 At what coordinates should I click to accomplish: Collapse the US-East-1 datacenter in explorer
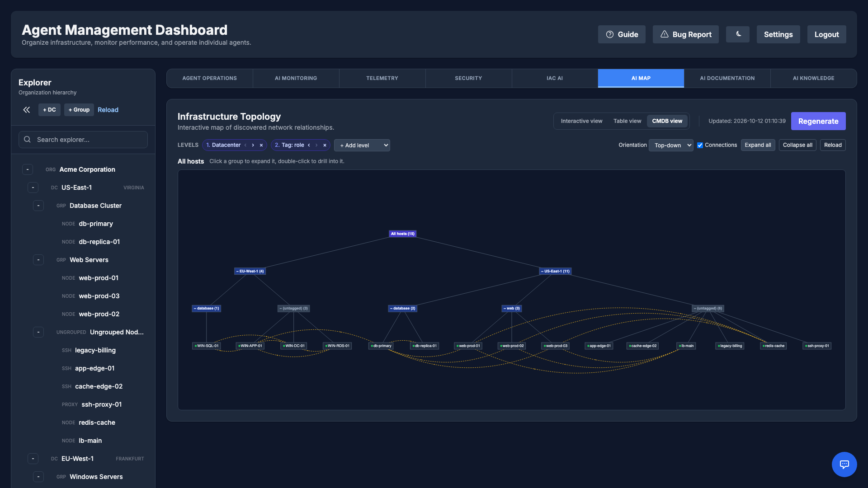tap(33, 188)
